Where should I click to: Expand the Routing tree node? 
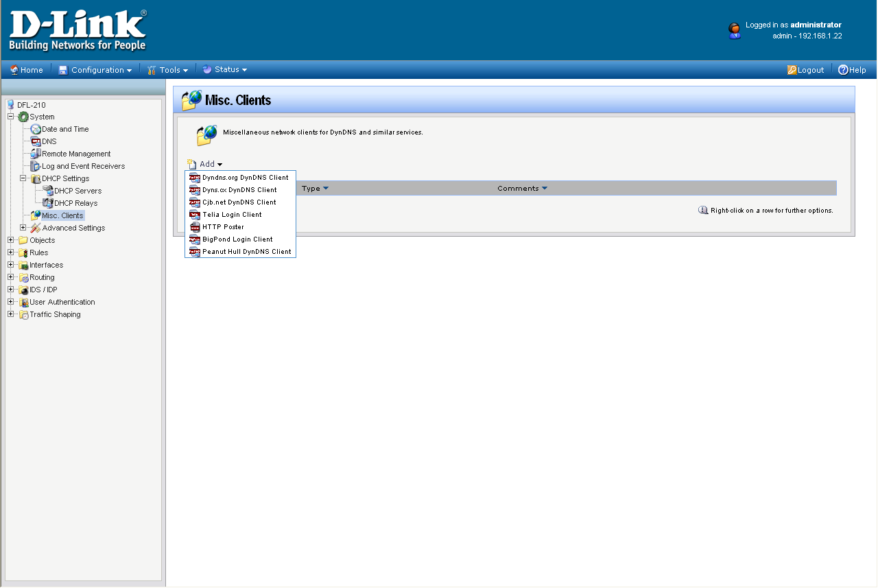(x=11, y=277)
